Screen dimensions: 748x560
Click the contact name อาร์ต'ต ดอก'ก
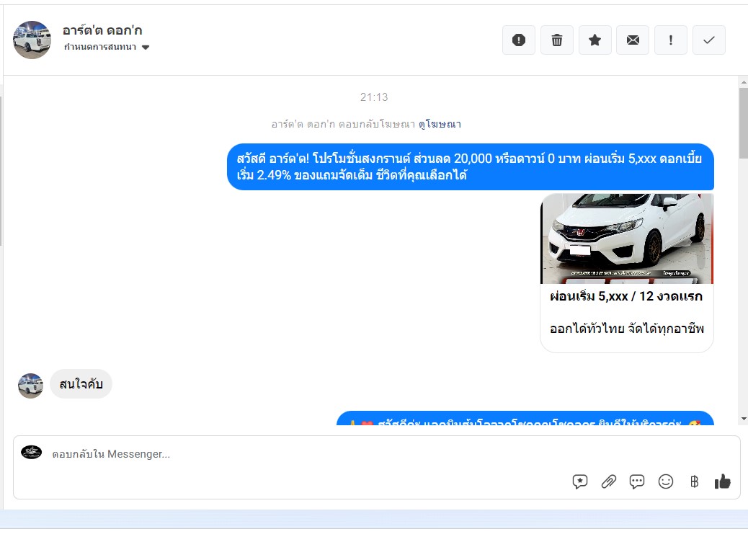coord(102,30)
